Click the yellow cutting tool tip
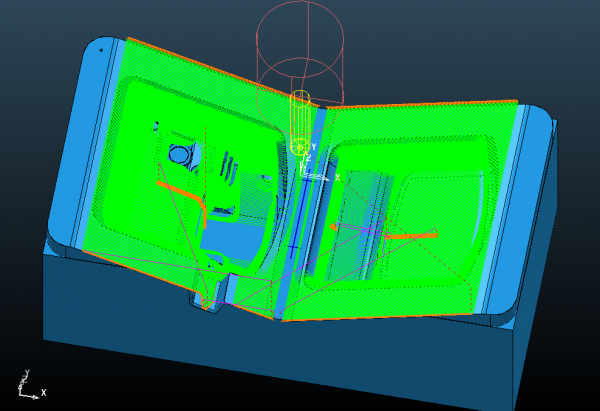The width and height of the screenshot is (600, 411). pos(300,147)
